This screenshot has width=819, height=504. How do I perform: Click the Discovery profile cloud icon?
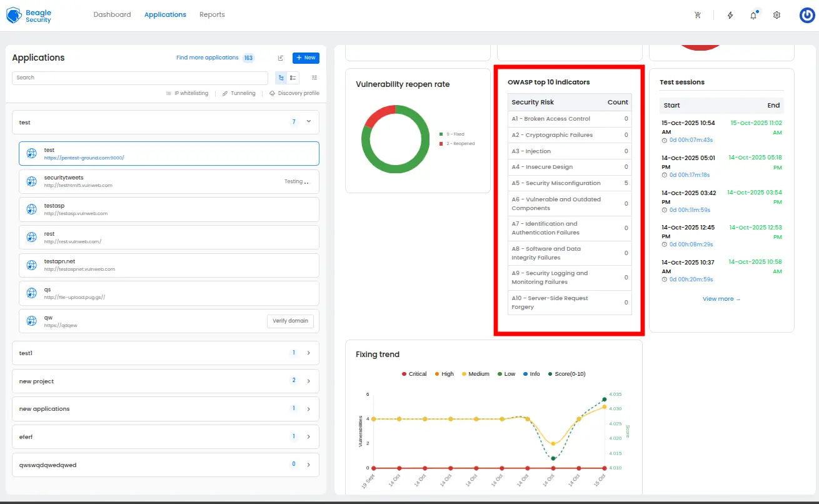click(271, 93)
